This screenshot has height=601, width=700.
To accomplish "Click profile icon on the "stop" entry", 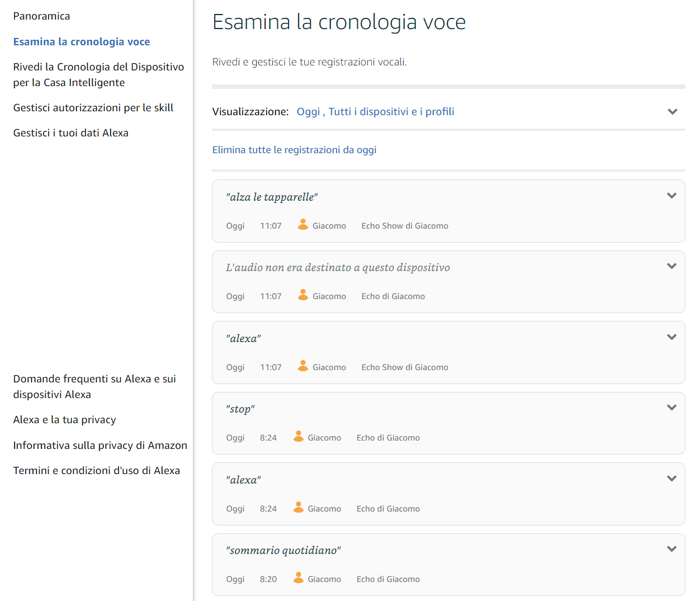I will click(x=299, y=437).
